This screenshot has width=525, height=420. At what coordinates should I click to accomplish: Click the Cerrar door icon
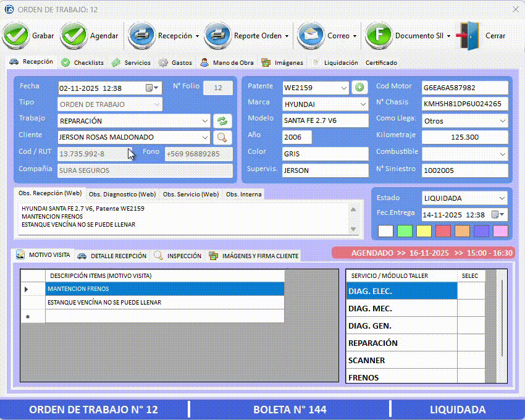click(469, 36)
